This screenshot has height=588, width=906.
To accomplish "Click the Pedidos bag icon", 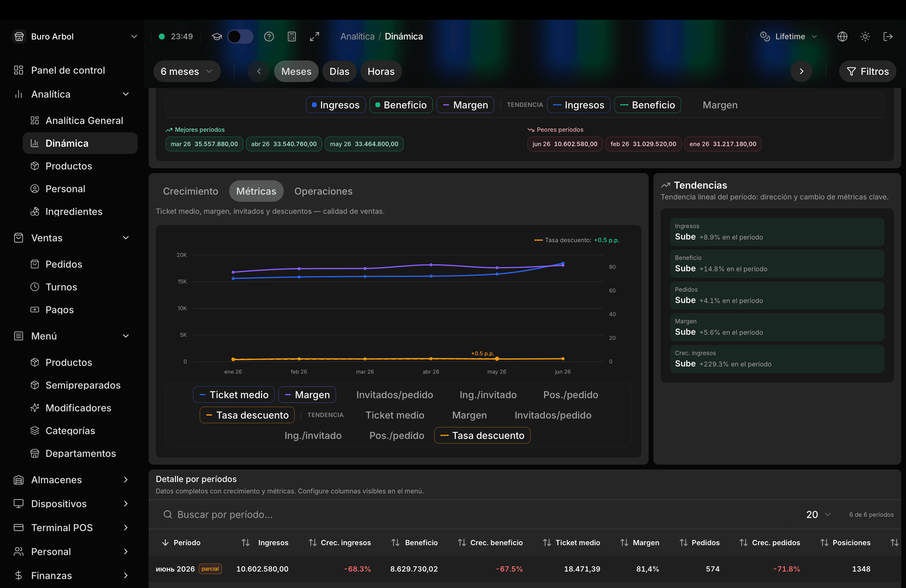I will coord(35,264).
